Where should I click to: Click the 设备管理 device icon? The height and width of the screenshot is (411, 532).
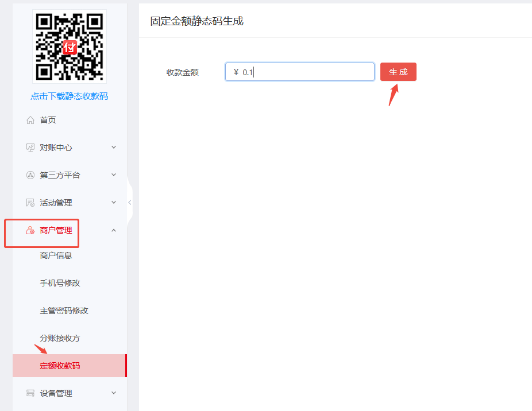click(x=30, y=393)
